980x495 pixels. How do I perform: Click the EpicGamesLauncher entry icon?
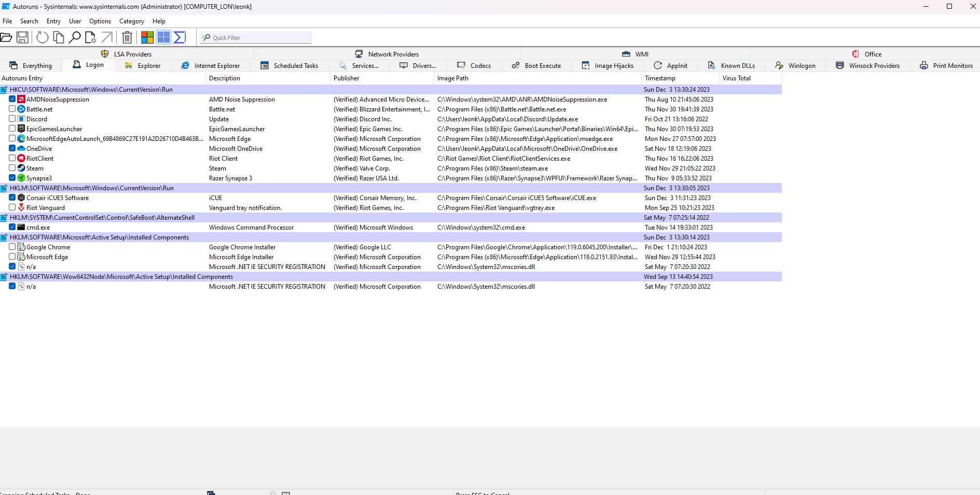pyautogui.click(x=21, y=129)
